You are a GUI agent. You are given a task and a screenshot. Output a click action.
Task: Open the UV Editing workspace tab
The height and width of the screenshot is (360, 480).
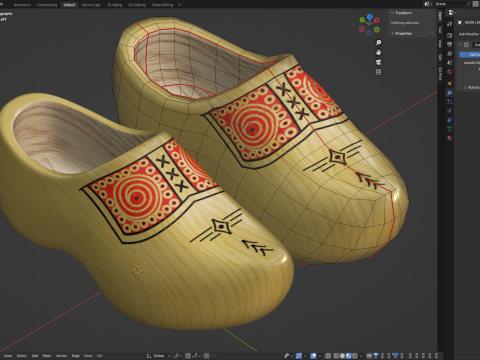click(x=137, y=5)
